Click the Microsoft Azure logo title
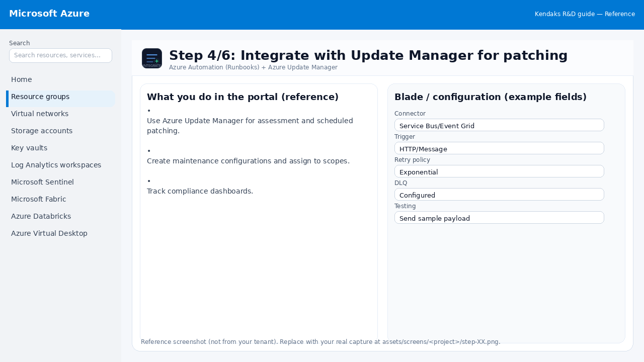644x362 pixels. 49,14
